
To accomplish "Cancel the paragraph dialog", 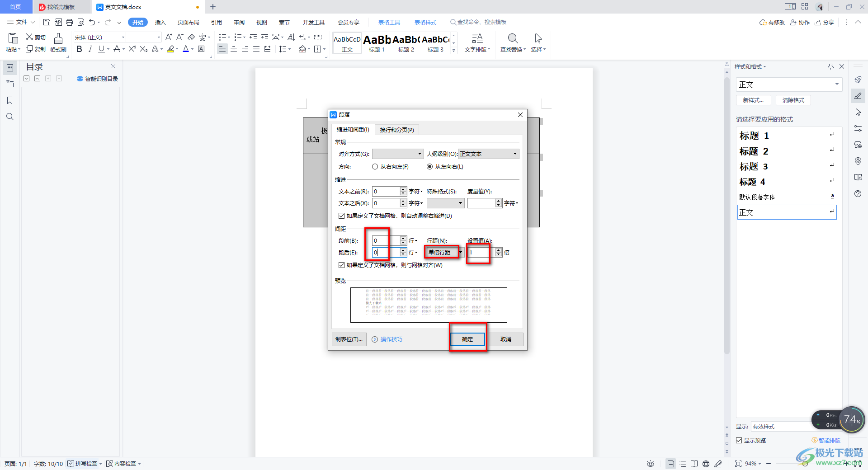I will [506, 339].
